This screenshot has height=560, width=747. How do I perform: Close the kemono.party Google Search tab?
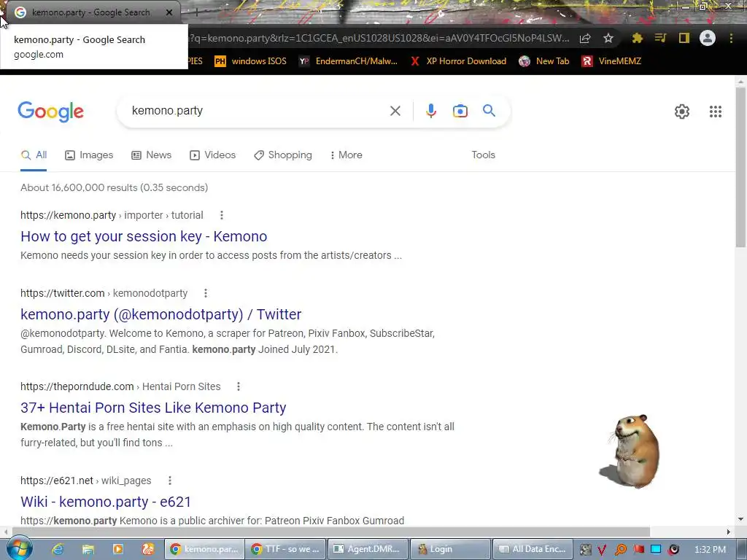(x=169, y=12)
